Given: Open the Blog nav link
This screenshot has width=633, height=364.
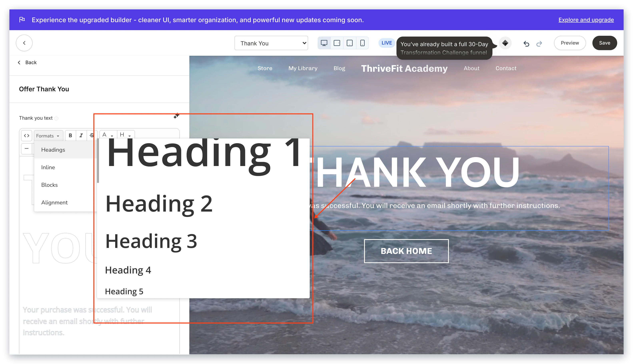Looking at the screenshot, I should (339, 68).
